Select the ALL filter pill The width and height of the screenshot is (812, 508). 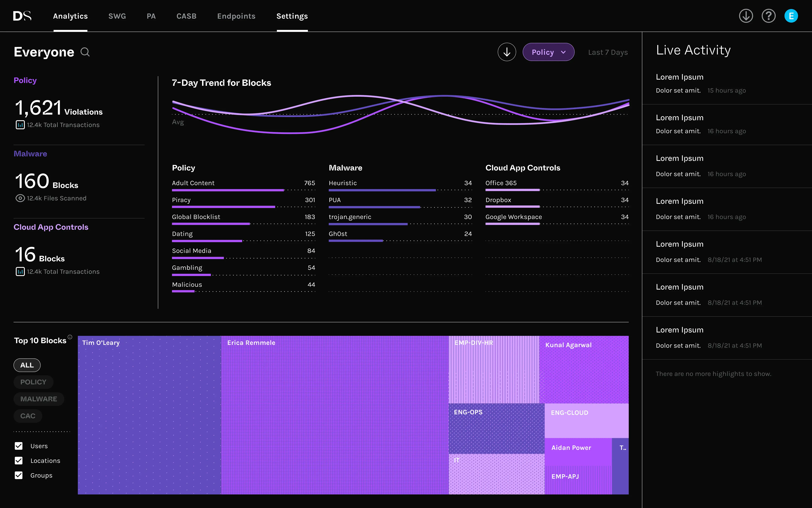(x=27, y=365)
